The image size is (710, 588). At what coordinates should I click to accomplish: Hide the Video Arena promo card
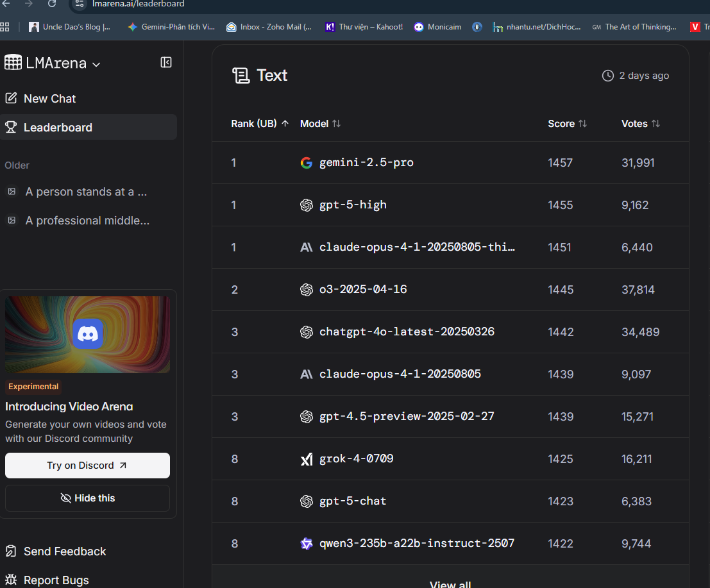point(87,498)
